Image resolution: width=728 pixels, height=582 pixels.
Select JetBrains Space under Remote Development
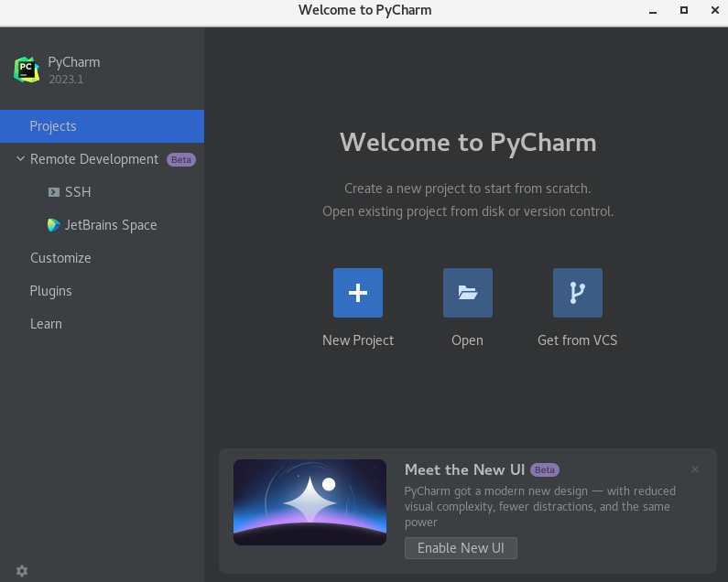103,225
